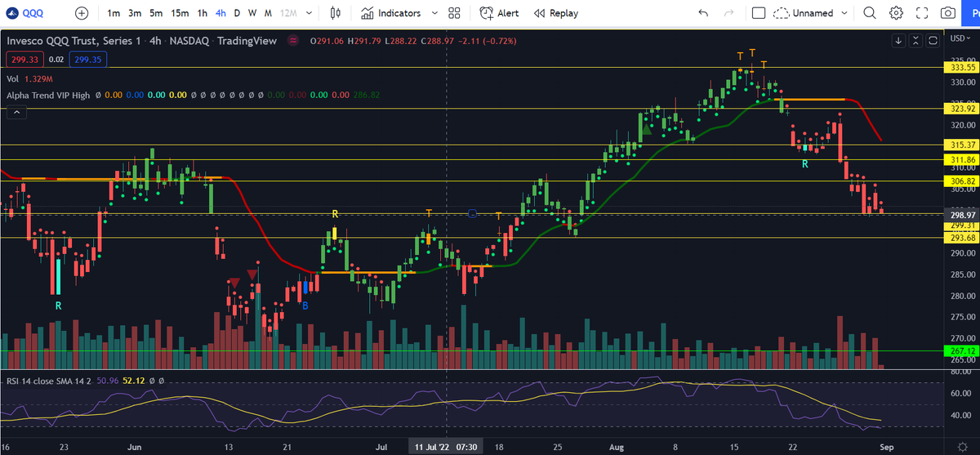Expand the manage layouts dropdown arrow
980x455 pixels.
pyautogui.click(x=845, y=13)
